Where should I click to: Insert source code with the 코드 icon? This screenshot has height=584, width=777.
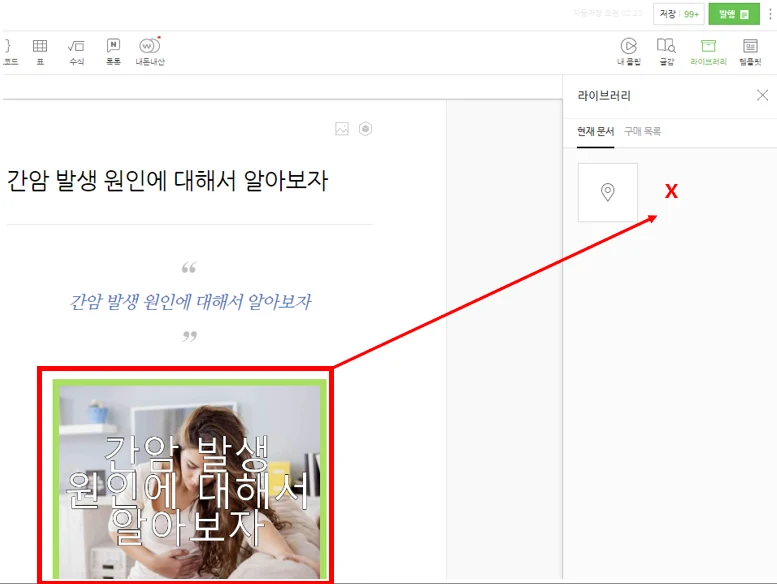click(x=9, y=52)
